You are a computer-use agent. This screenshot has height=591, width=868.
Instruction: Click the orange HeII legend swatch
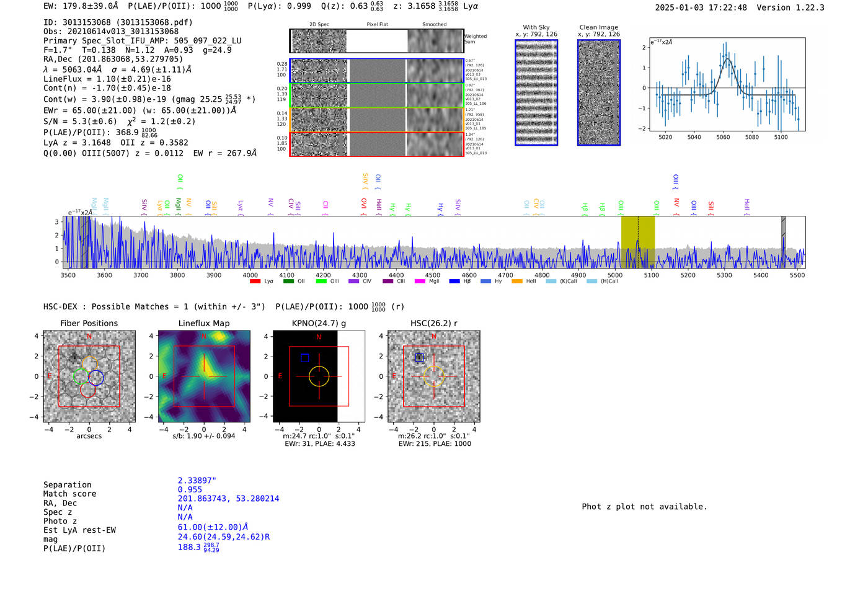point(517,282)
